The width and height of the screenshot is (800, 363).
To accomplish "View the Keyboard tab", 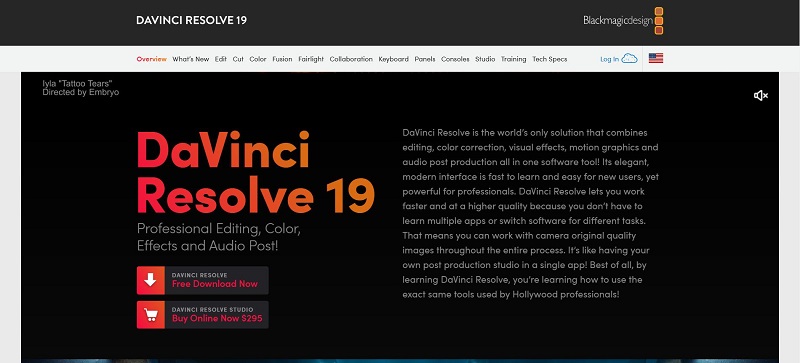I will (393, 59).
